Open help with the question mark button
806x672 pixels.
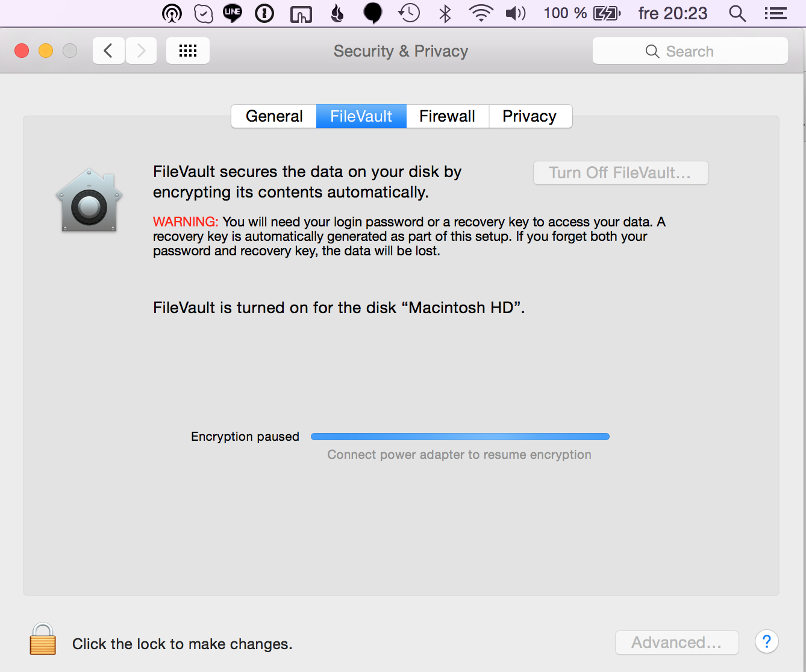tap(767, 642)
